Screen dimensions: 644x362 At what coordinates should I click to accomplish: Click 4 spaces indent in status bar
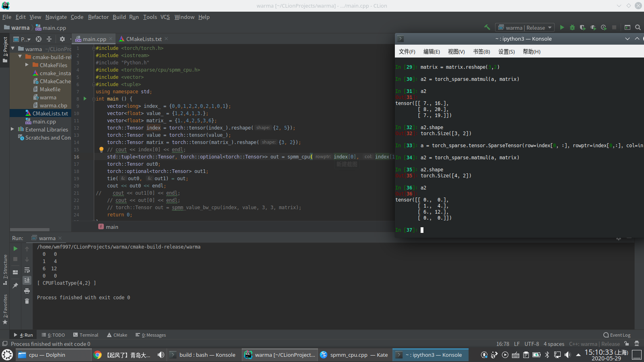[x=554, y=344]
